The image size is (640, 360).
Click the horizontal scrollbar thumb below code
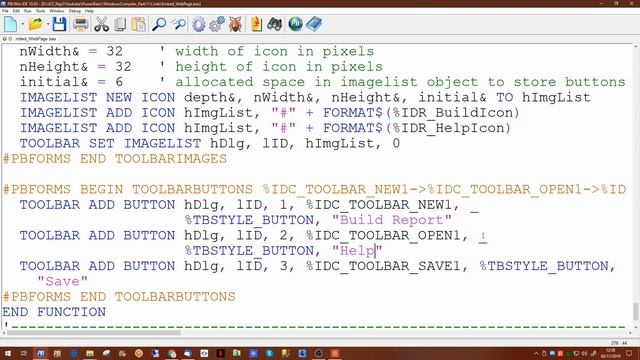pos(94,332)
